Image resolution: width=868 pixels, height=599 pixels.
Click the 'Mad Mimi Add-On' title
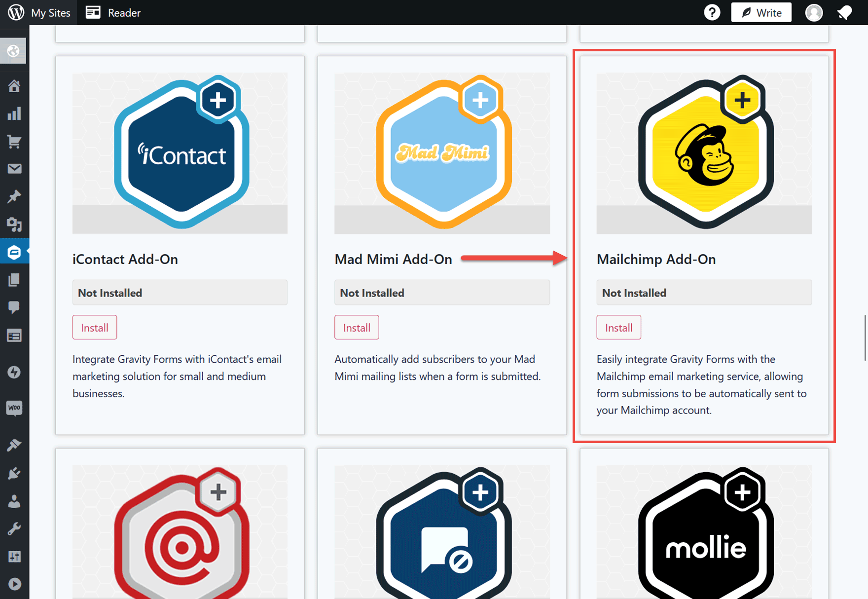[x=393, y=259]
